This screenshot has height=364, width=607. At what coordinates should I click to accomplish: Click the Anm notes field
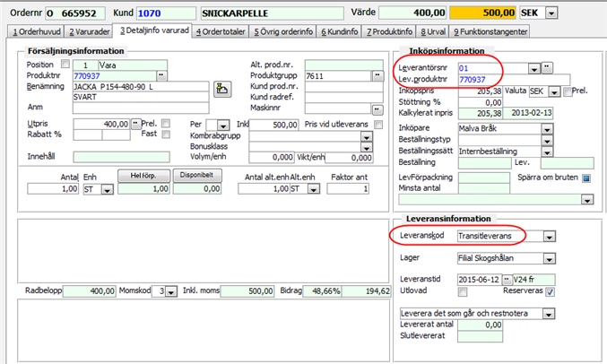pyautogui.click(x=141, y=108)
